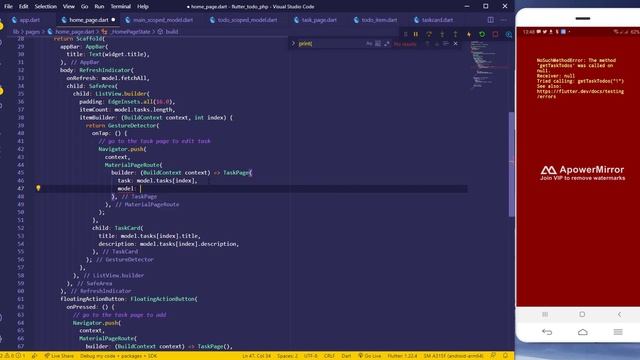
Task: Grab the debug toolbar drag handle
Action: coord(405,34)
